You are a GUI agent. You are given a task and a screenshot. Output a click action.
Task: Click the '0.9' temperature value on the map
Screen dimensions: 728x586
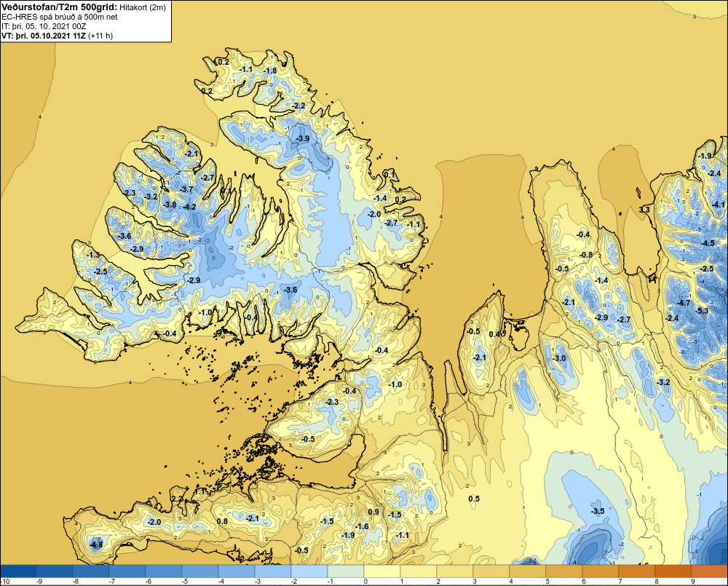(373, 512)
